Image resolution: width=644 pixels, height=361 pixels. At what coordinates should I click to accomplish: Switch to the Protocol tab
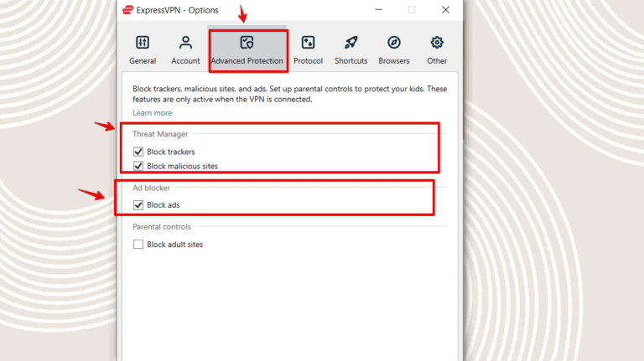coord(308,50)
